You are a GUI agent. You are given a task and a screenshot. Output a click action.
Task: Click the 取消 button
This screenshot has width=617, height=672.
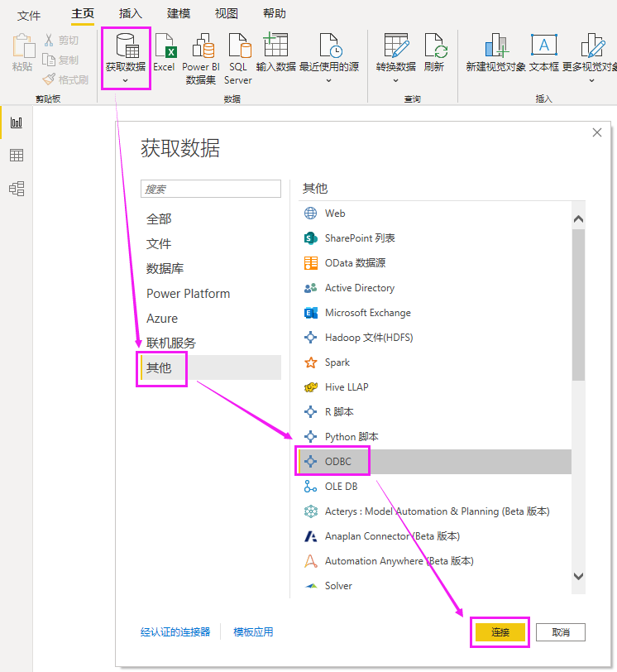click(561, 632)
